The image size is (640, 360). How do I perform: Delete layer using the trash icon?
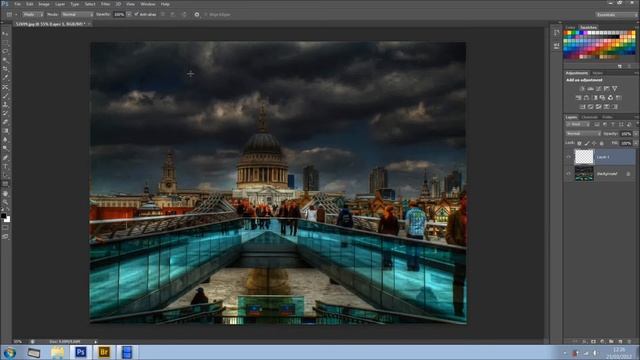629,341
